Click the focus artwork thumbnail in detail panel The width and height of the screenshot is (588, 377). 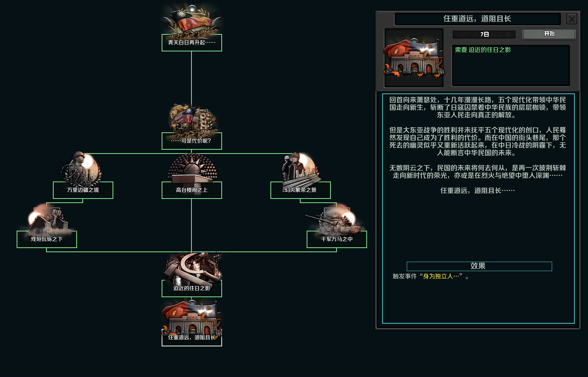pyautogui.click(x=414, y=57)
